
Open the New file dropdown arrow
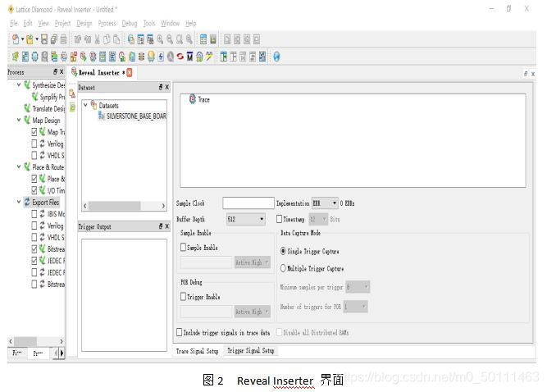point(23,39)
